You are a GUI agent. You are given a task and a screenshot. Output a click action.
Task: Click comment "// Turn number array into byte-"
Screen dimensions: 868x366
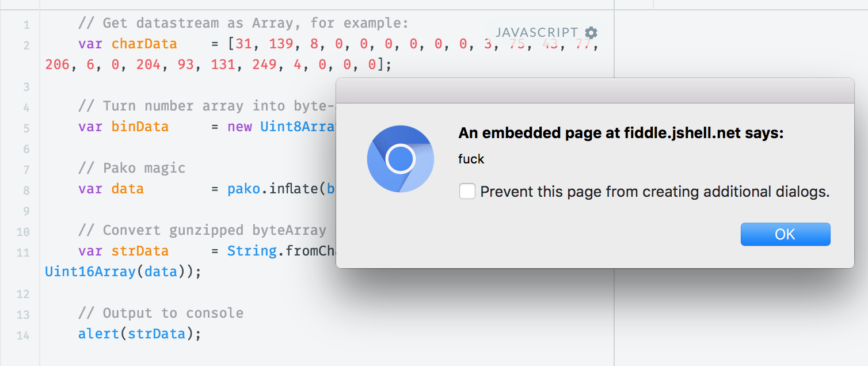[x=207, y=106]
